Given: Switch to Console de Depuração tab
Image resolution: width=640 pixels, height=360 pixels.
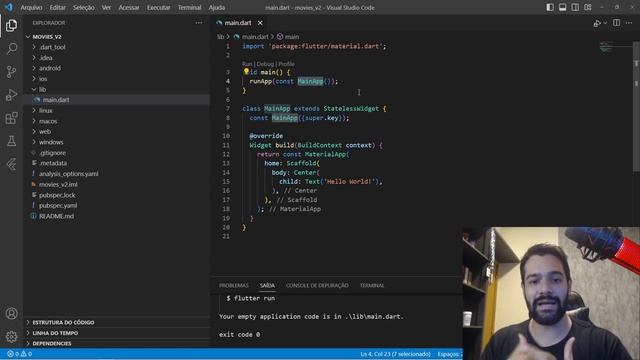Looking at the screenshot, I should [317, 285].
